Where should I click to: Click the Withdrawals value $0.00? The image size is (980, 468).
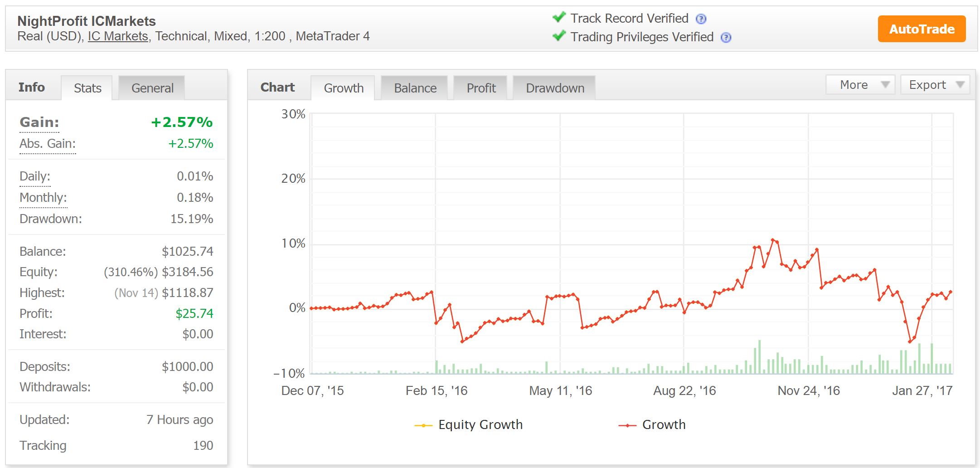pyautogui.click(x=198, y=387)
